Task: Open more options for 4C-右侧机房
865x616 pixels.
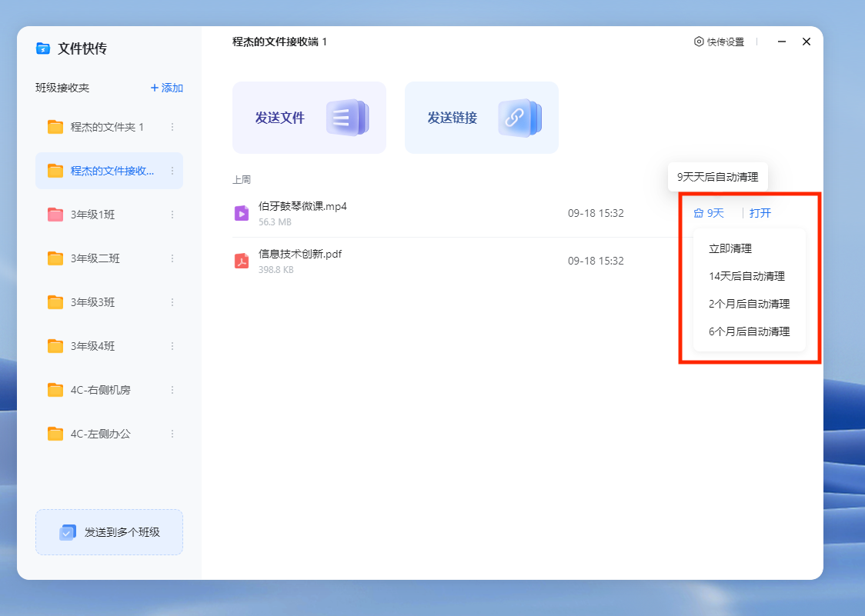Action: [172, 390]
